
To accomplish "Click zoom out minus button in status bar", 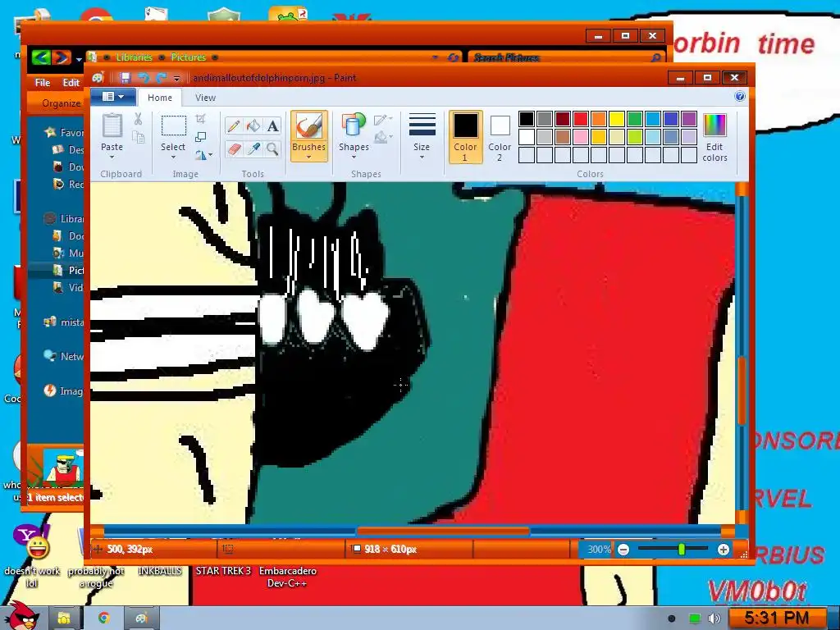I will 623,549.
